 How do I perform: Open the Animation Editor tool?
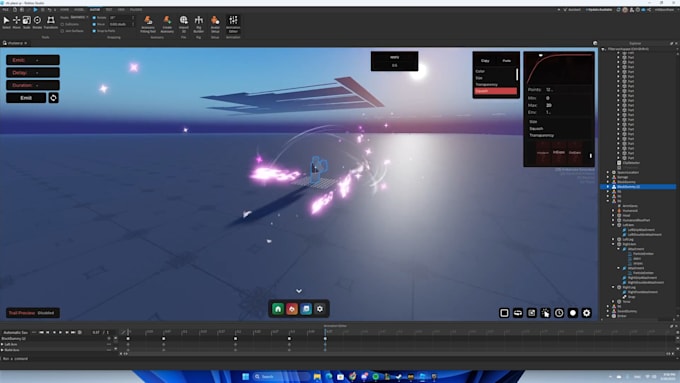coord(233,24)
